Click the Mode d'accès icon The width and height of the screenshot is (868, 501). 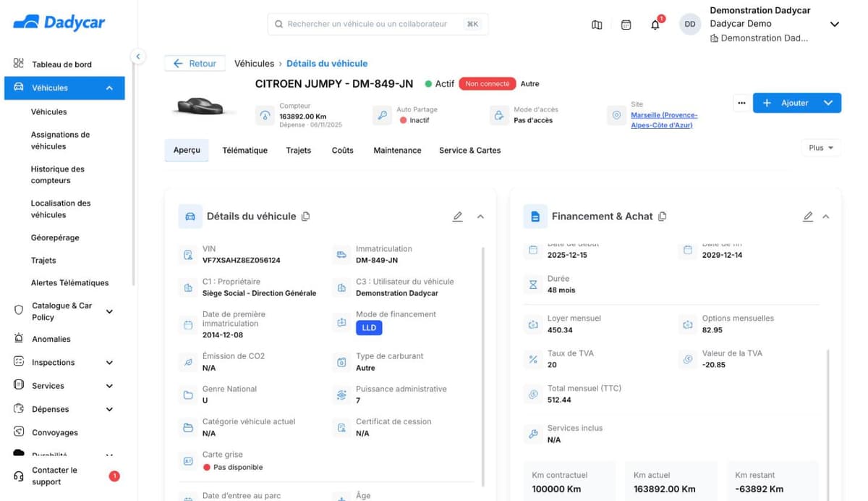[x=499, y=115]
